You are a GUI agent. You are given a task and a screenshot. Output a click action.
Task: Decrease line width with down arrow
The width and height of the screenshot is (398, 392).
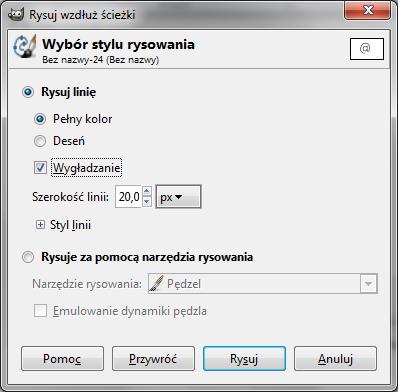[147, 202]
